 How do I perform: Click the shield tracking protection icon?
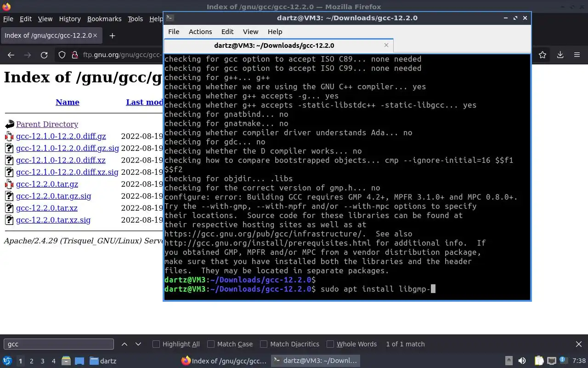pyautogui.click(x=62, y=55)
